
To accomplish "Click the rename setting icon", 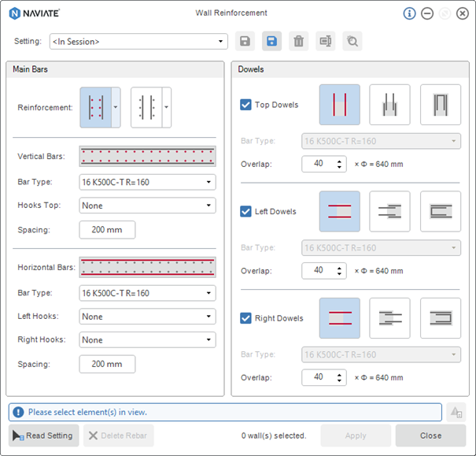I will [325, 41].
